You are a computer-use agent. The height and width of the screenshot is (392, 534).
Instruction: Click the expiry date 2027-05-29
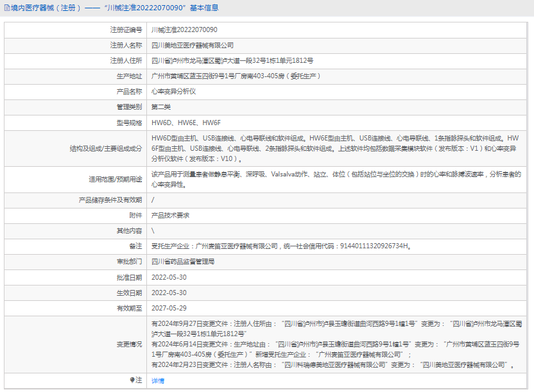point(169,309)
